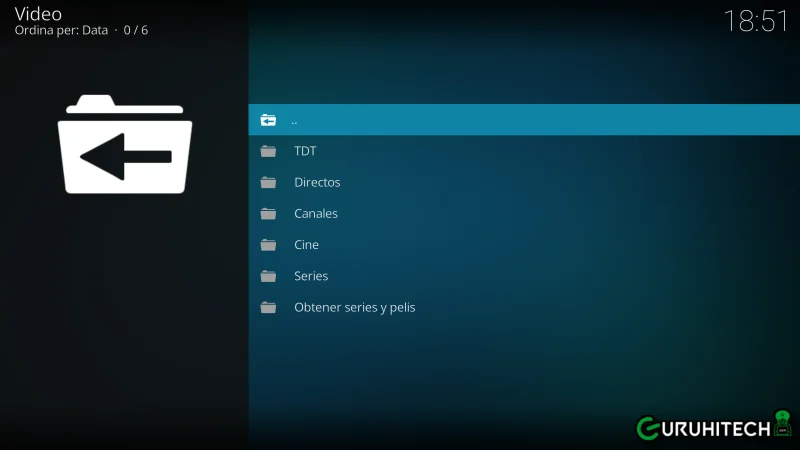Click the Series folder icon

268,276
